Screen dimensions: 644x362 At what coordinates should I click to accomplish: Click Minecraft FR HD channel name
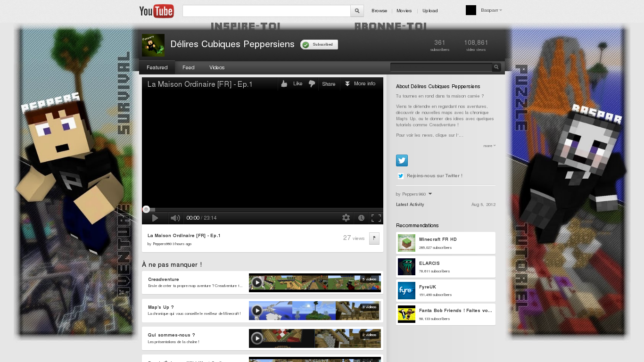tap(438, 239)
